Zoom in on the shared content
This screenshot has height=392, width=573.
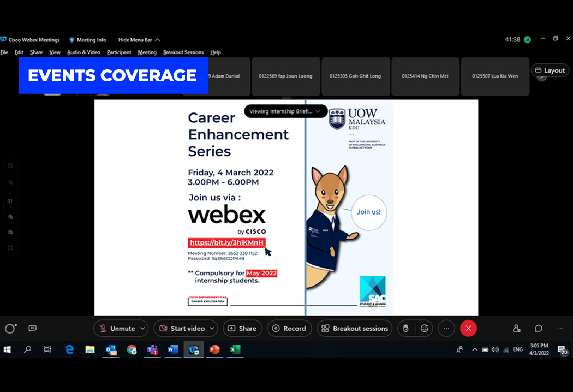coord(10,217)
